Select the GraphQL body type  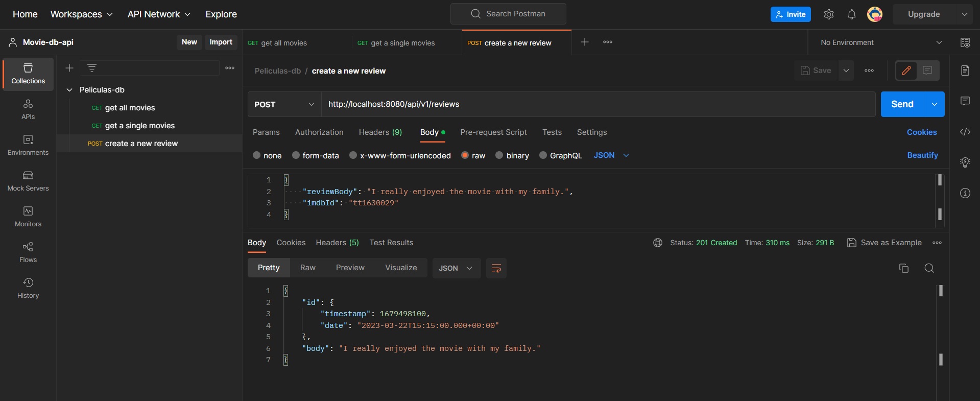(543, 155)
